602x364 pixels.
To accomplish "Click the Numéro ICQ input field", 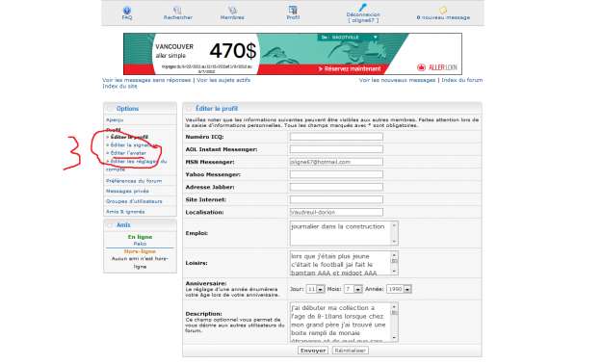I will click(x=336, y=137).
